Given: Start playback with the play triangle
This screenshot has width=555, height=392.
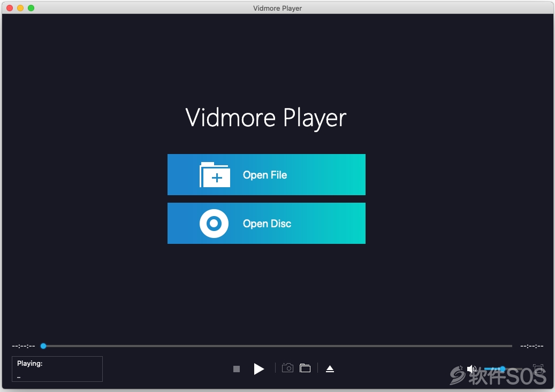Looking at the screenshot, I should pos(259,368).
